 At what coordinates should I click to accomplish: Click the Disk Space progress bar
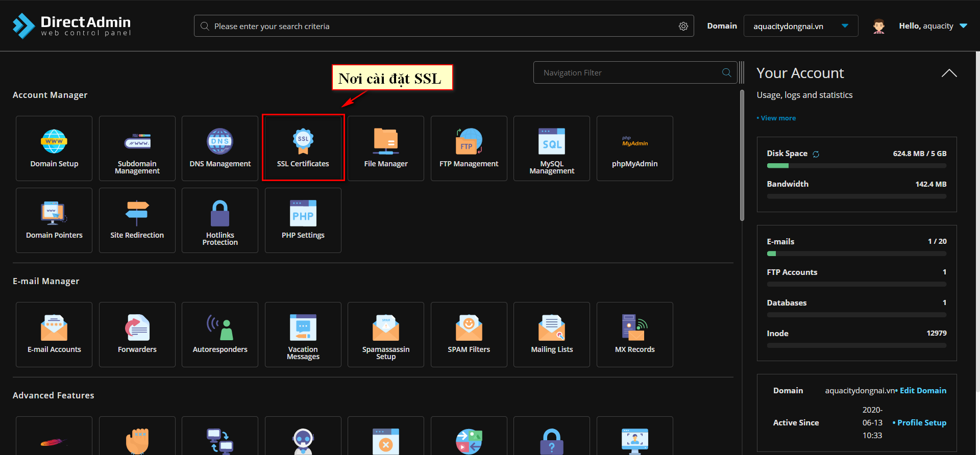(x=856, y=166)
